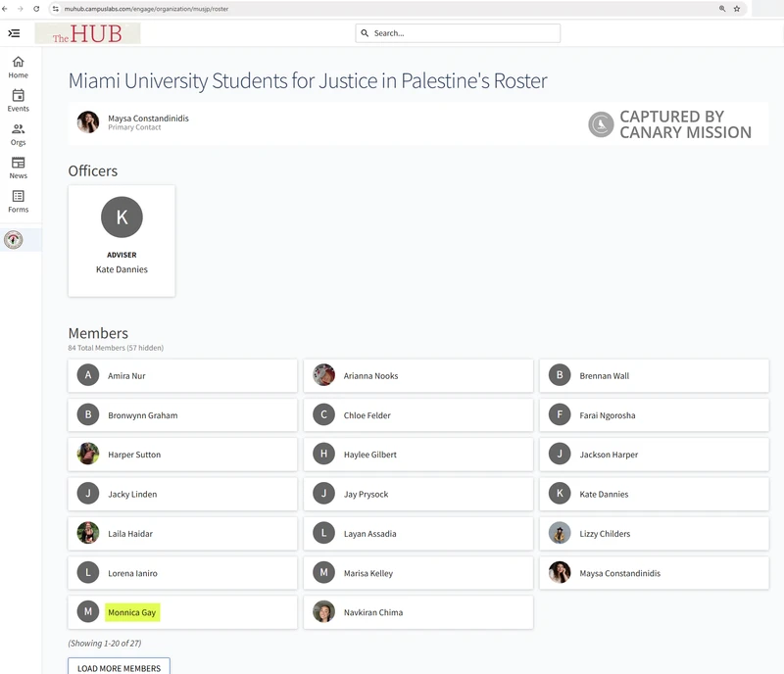Viewport: 784px width, 674px height.
Task: Focus the Search input field
Action: (x=458, y=33)
